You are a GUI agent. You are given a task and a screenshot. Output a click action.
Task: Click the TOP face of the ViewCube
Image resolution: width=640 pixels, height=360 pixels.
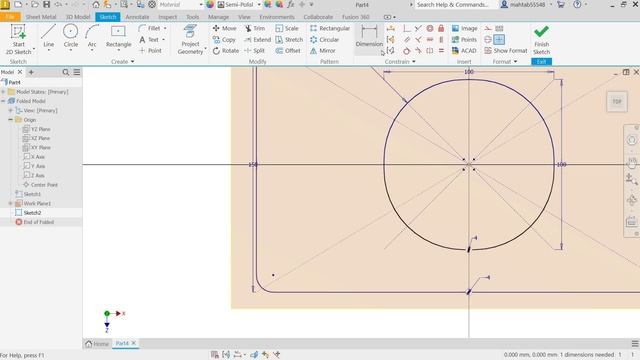coord(617,101)
